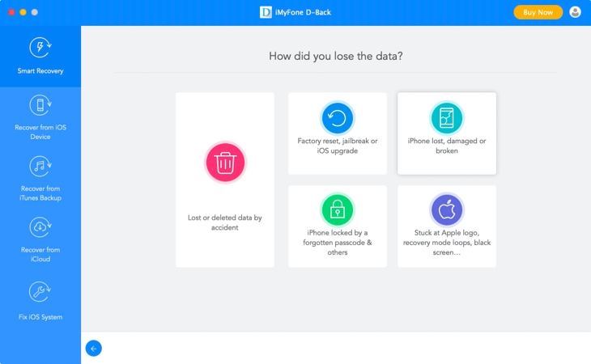Select the Recover from iOS Device icon
Viewport: 591px width, 364px height.
[40, 105]
